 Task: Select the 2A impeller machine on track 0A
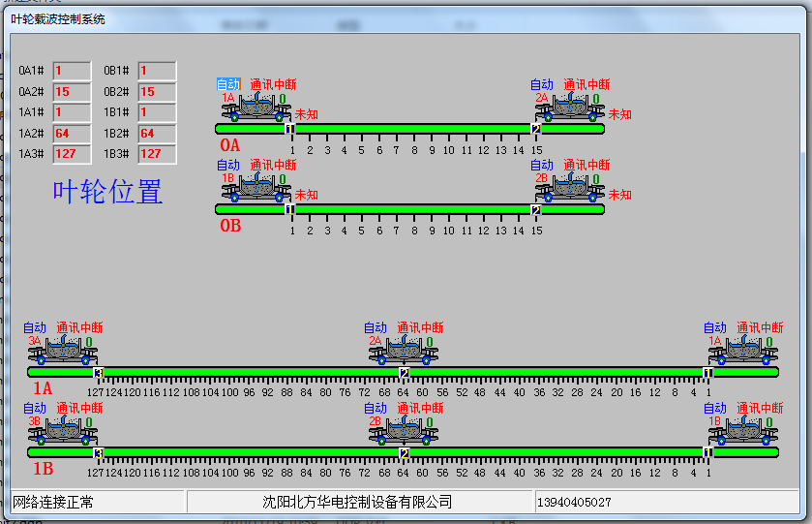coord(570,108)
